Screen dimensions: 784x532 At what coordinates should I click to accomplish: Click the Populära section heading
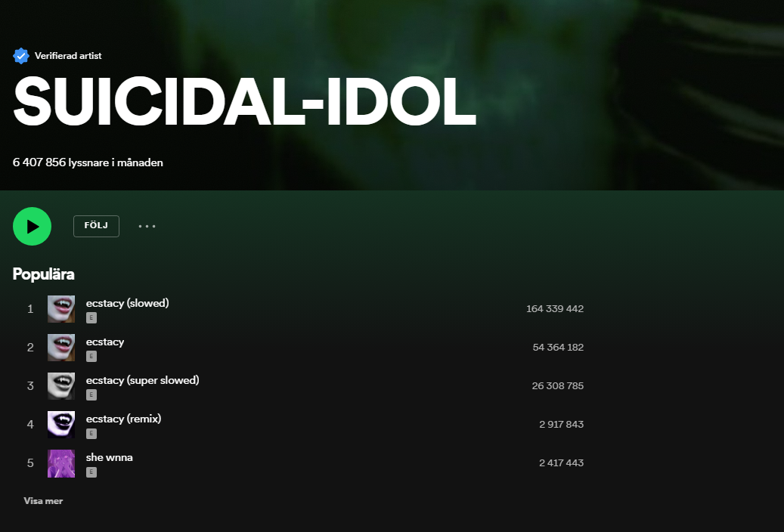43,274
